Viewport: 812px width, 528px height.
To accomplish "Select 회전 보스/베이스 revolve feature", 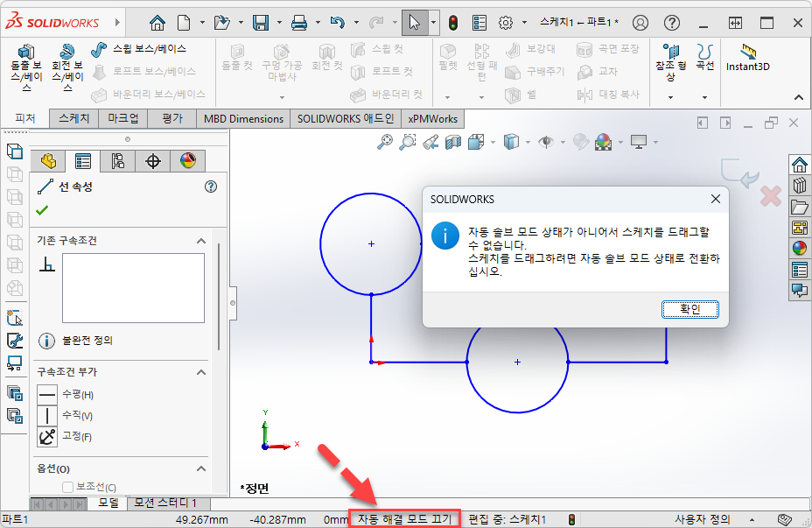I will click(x=67, y=67).
